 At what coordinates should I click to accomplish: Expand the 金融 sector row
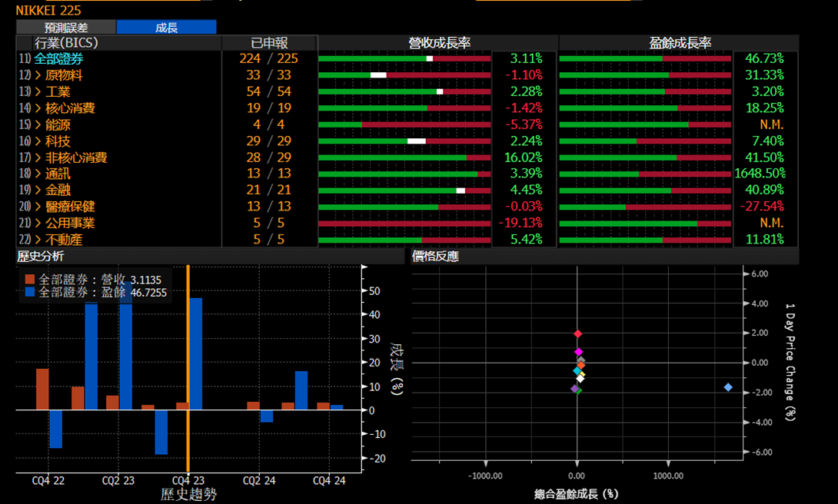(38, 190)
